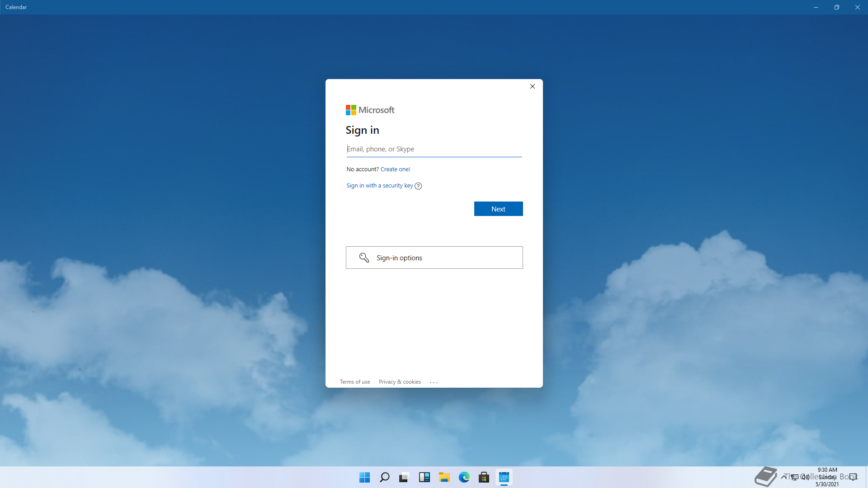
Task: Click the Next button
Action: tap(498, 209)
